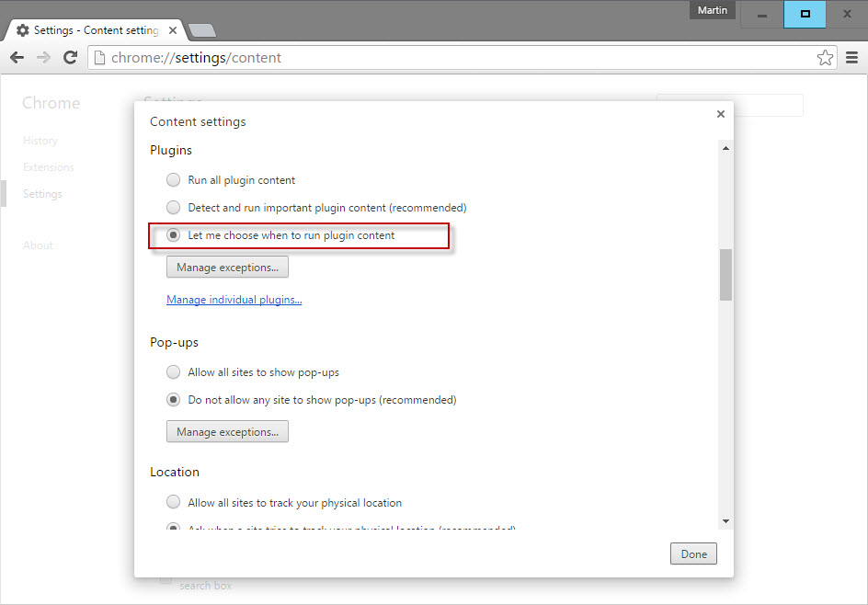Image resolution: width=868 pixels, height=605 pixels.
Task: Click the scroll down arrow in the dialog
Action: (725, 520)
